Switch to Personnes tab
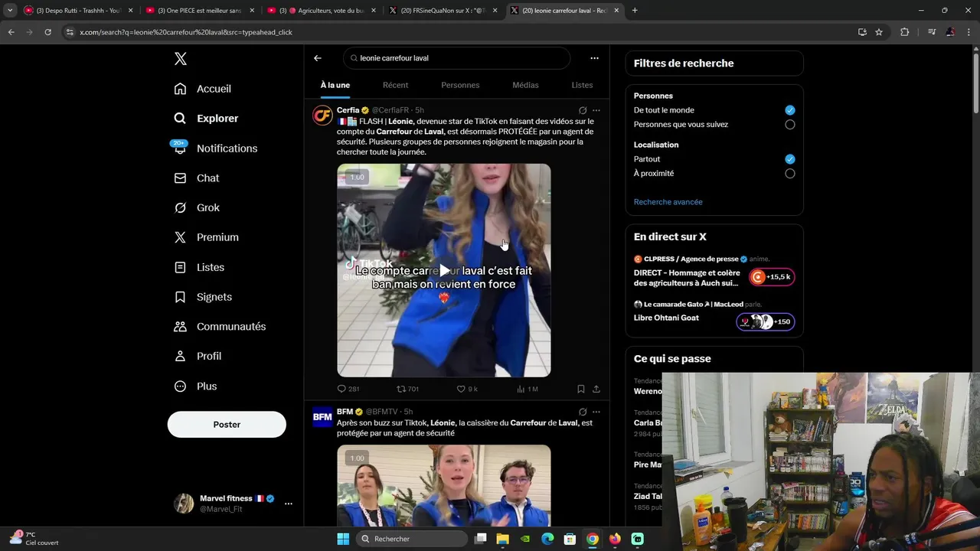The width and height of the screenshot is (980, 551). click(x=460, y=85)
